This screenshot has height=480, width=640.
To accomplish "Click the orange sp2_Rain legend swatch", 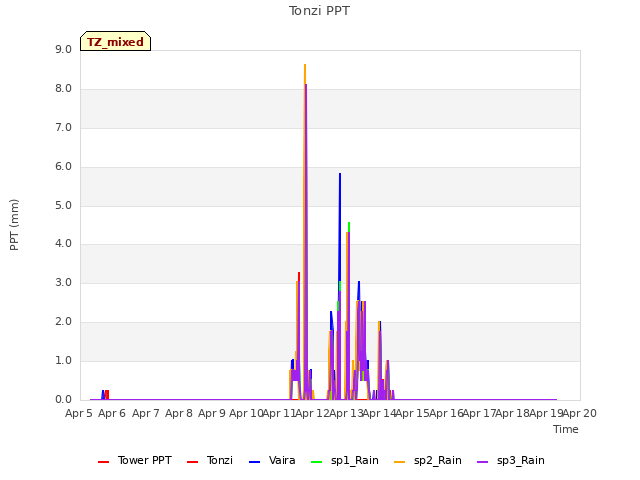I will 400,462.
